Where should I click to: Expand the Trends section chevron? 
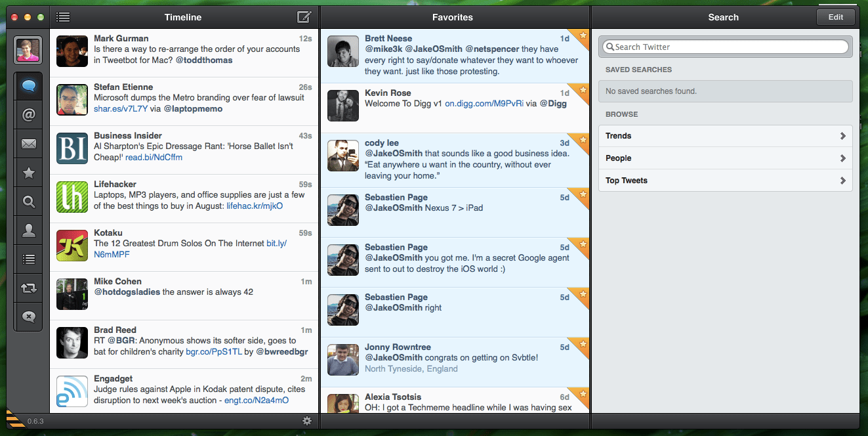point(844,136)
